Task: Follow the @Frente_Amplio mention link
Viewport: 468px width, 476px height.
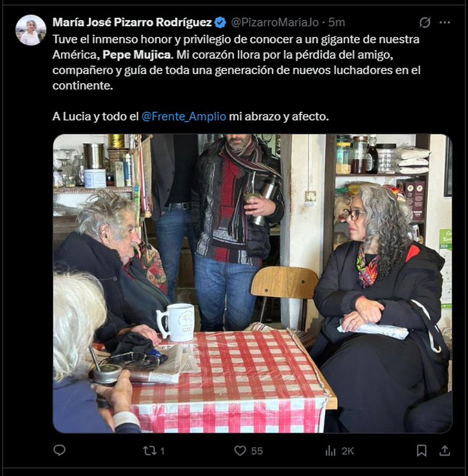Action: (x=184, y=117)
